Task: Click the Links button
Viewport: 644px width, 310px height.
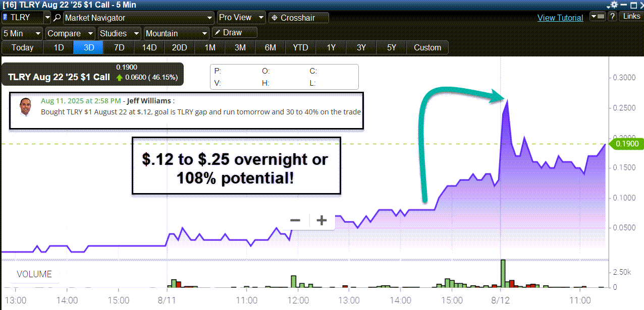Action: tap(631, 17)
